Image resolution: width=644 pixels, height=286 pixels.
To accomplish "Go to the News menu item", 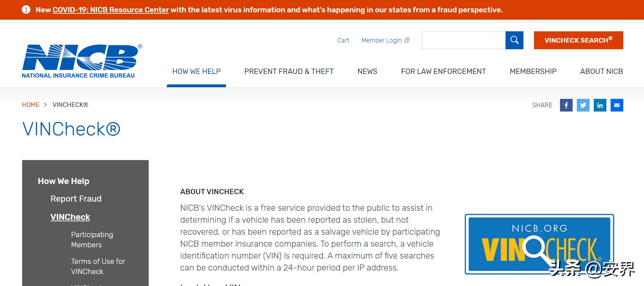I will point(367,71).
